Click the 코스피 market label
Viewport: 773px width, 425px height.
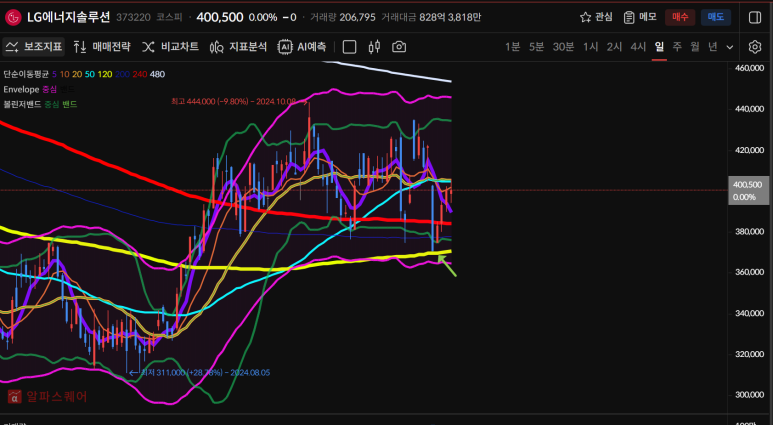(169, 18)
